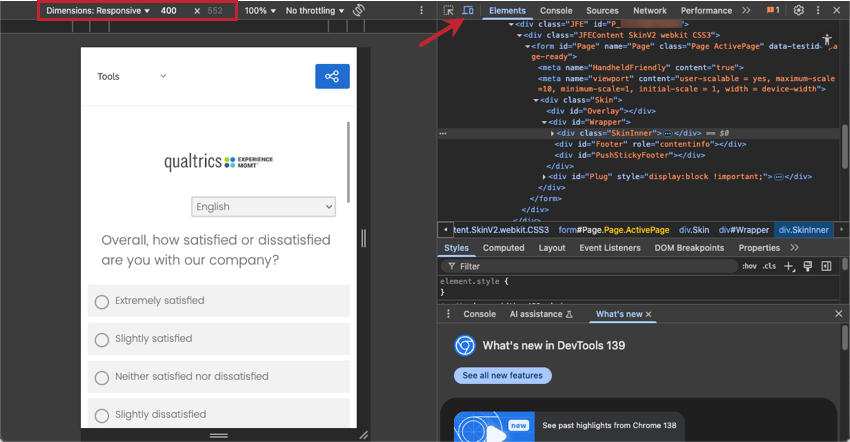Activate the inspect element picker
850x442 pixels.
tap(449, 11)
